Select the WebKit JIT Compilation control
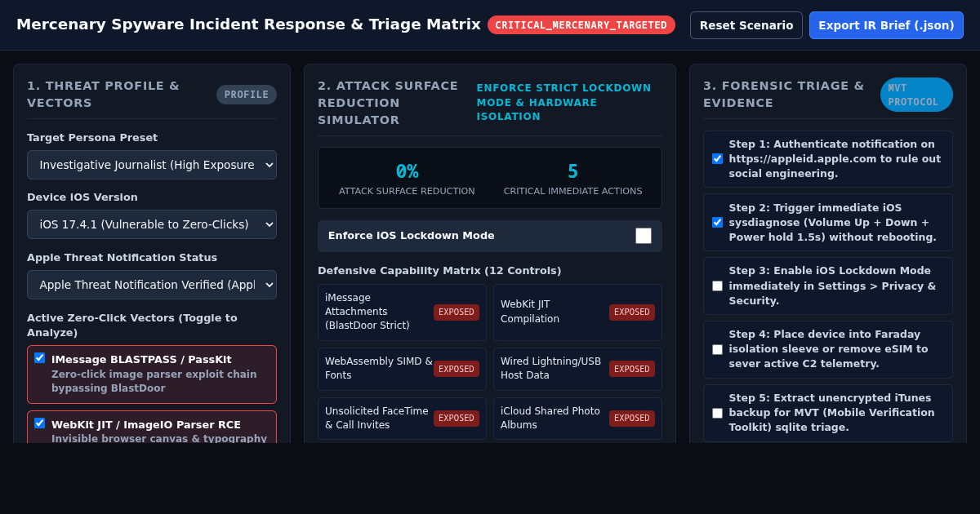The image size is (980, 514). [x=577, y=312]
